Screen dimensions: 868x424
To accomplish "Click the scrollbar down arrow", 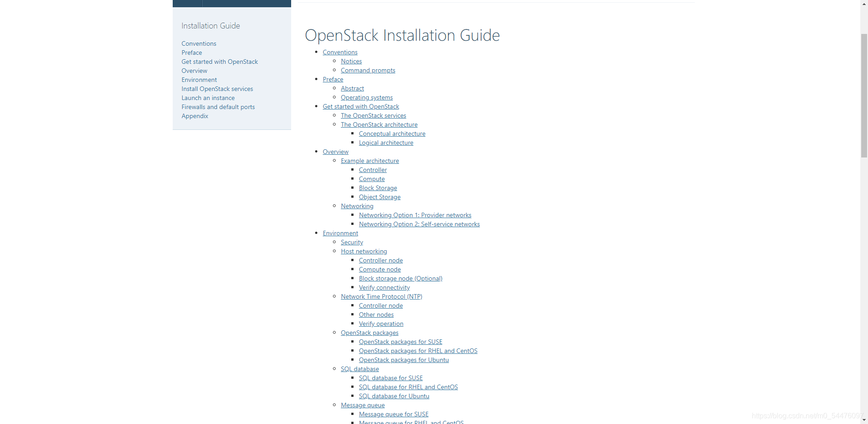I will pos(864,420).
